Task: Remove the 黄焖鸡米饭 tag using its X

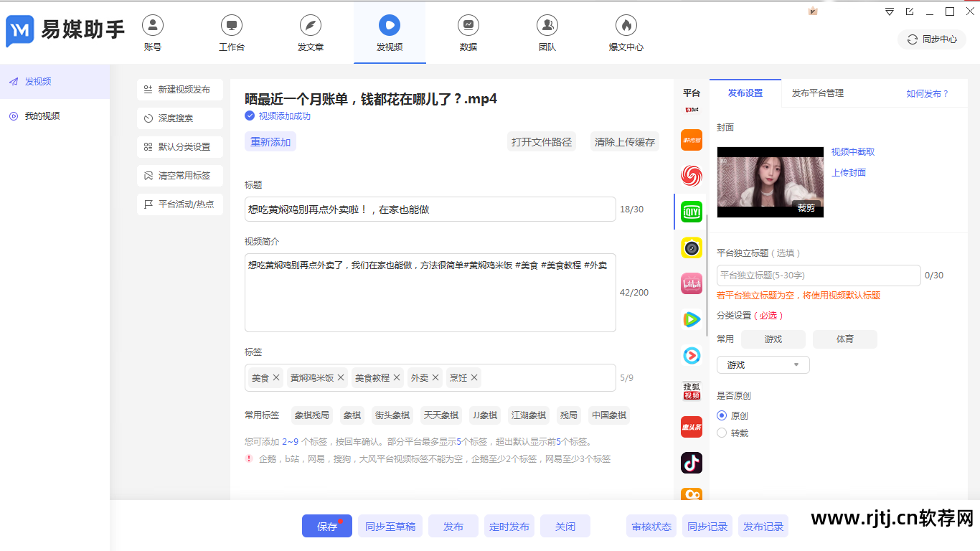Action: [341, 377]
